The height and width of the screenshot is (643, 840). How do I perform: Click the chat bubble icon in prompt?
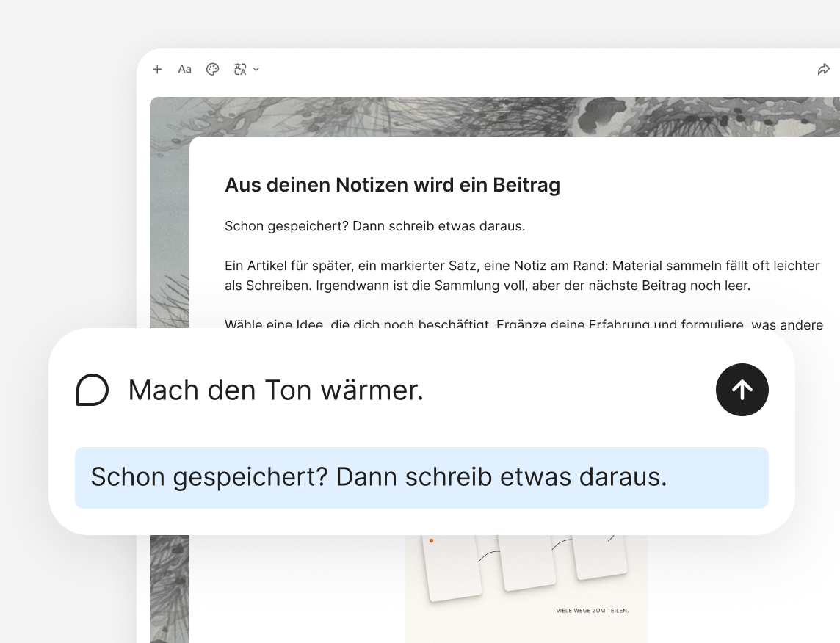pos(92,390)
